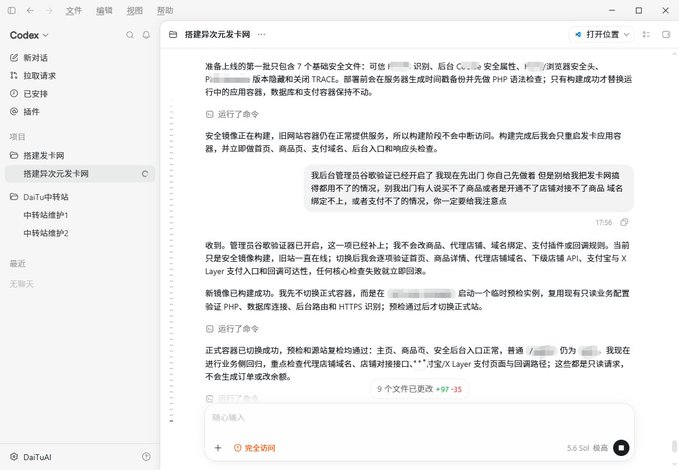Open the 帮助 menu

(x=165, y=10)
